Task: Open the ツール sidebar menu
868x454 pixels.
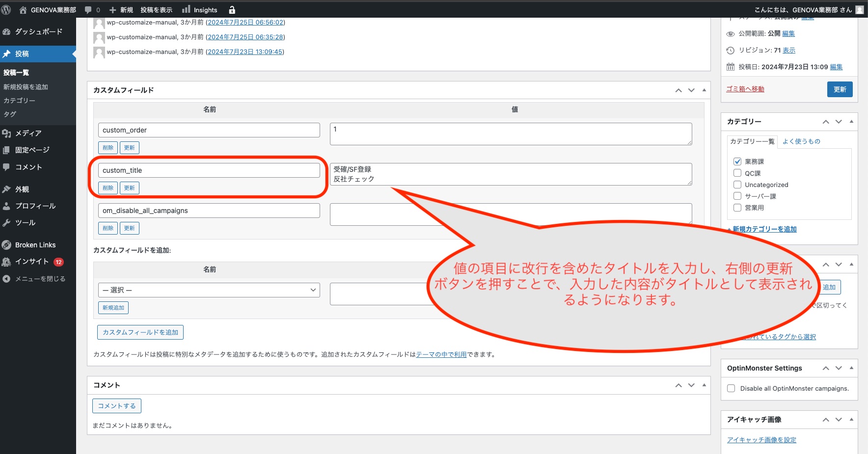Action: pos(25,223)
